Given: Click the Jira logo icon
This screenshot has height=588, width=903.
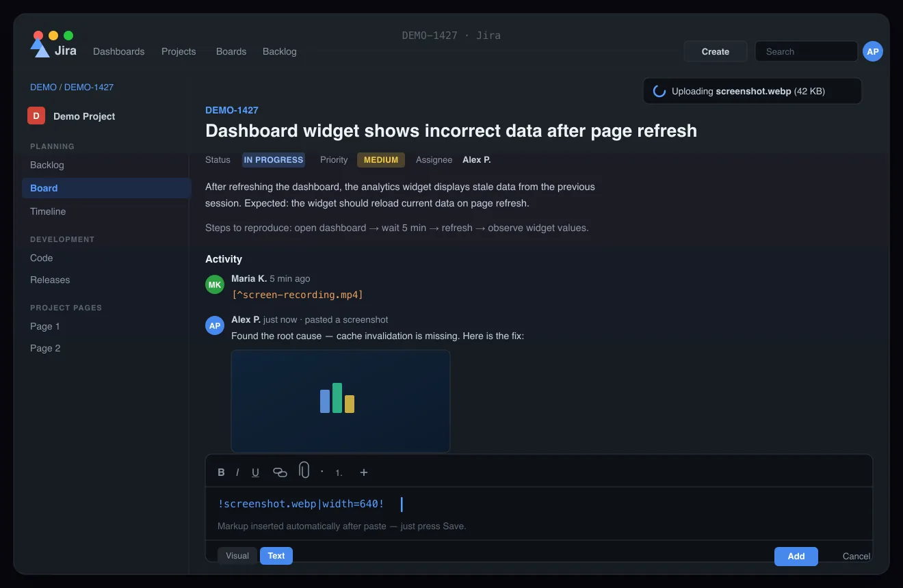Looking at the screenshot, I should pyautogui.click(x=40, y=48).
